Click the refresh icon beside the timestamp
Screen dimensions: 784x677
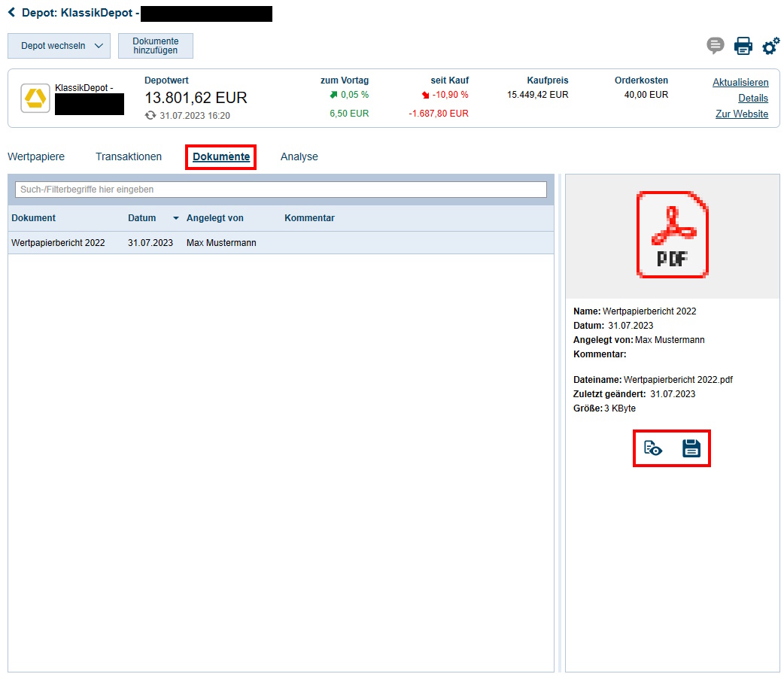click(150, 116)
